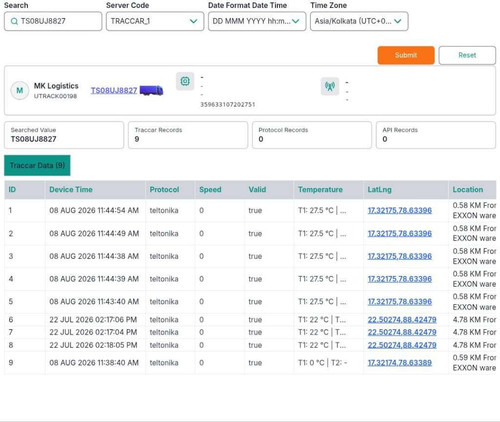This screenshot has width=500, height=422.
Task: Open the Time Zone Asia/Kolkata dropdown
Action: pyautogui.click(x=359, y=21)
